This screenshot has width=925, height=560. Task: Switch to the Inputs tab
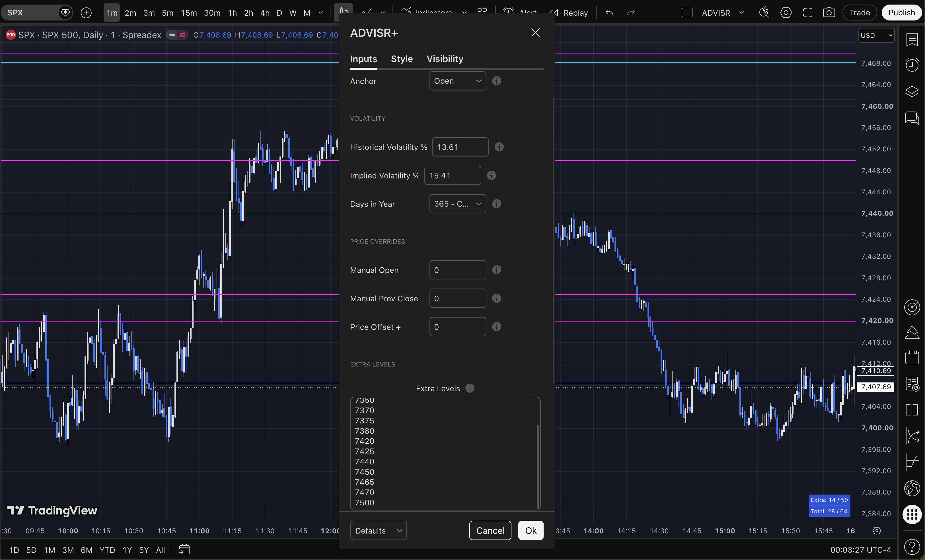coord(363,59)
